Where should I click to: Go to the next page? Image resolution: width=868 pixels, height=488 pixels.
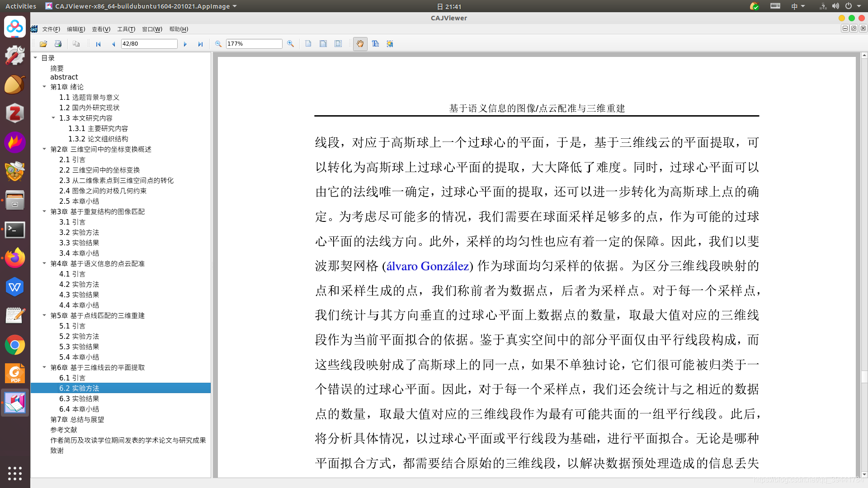coord(185,44)
